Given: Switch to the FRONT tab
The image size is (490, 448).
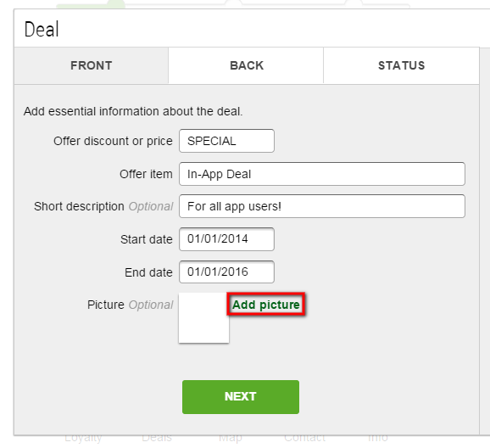Looking at the screenshot, I should click(91, 65).
